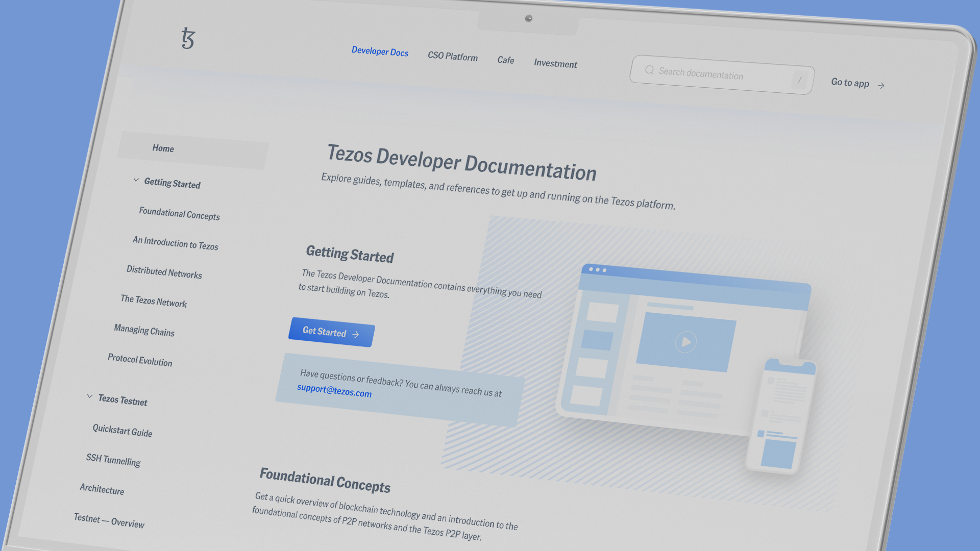Open An Introduction to Tezos page
Viewport: 980px width, 551px height.
click(x=175, y=243)
